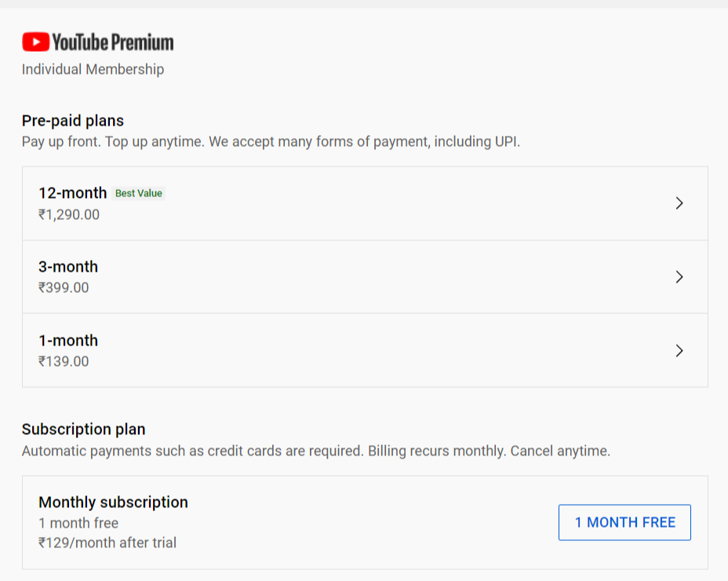Screen dimensions: 728x581
Task: Click the Individual Membership label
Action: pos(93,69)
